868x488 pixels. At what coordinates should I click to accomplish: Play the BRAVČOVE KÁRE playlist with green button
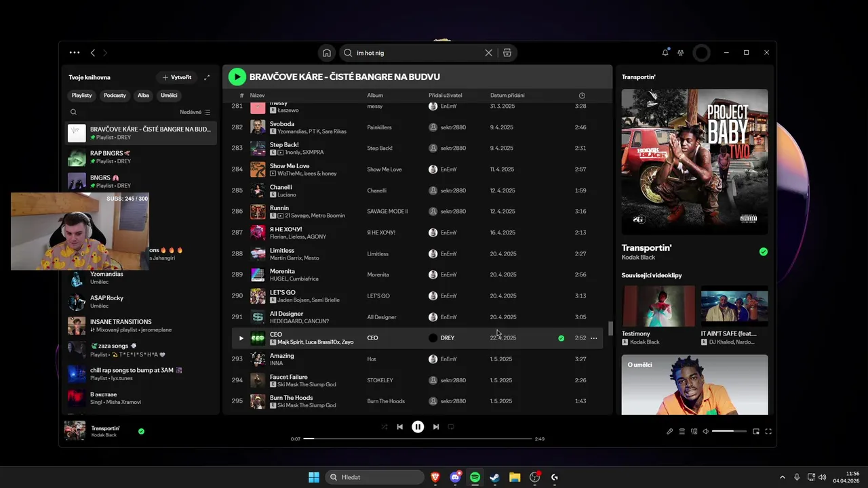pos(237,77)
